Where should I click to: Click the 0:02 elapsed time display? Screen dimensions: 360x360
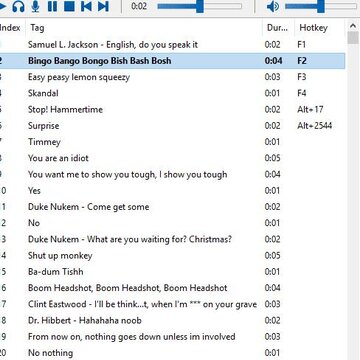[139, 6]
